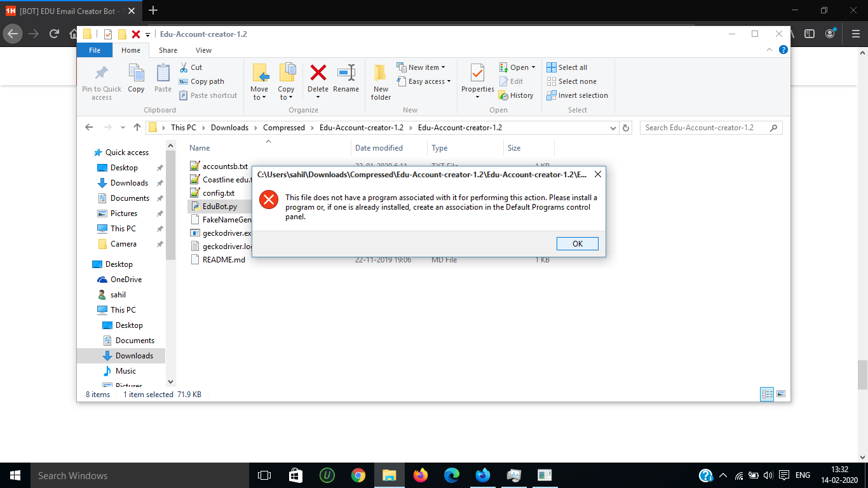The height and width of the screenshot is (488, 868).
Task: Click the Rename icon in ribbon
Action: pos(346,73)
